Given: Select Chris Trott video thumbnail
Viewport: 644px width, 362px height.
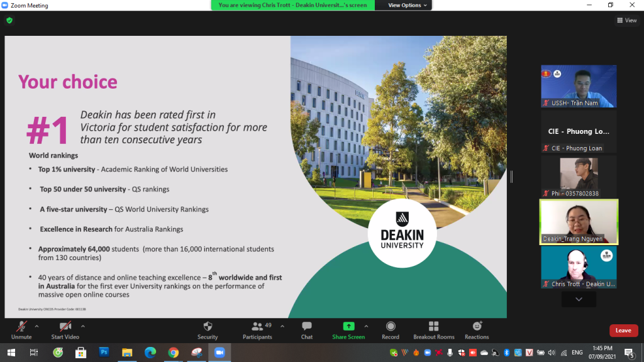Looking at the screenshot, I should pyautogui.click(x=579, y=267).
